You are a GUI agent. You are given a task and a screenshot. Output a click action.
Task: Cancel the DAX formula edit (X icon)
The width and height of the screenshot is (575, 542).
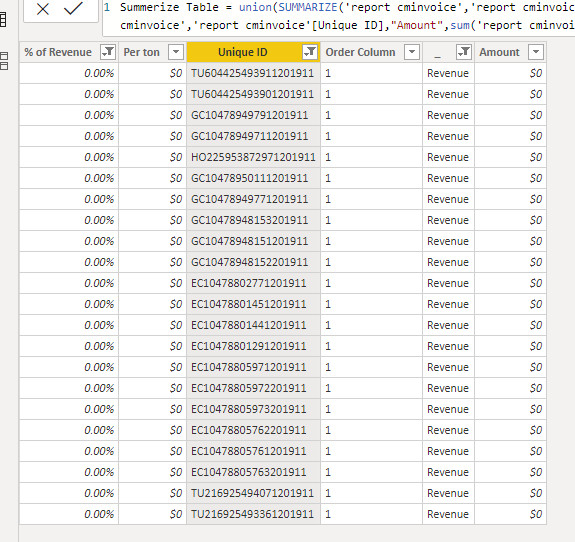click(43, 9)
